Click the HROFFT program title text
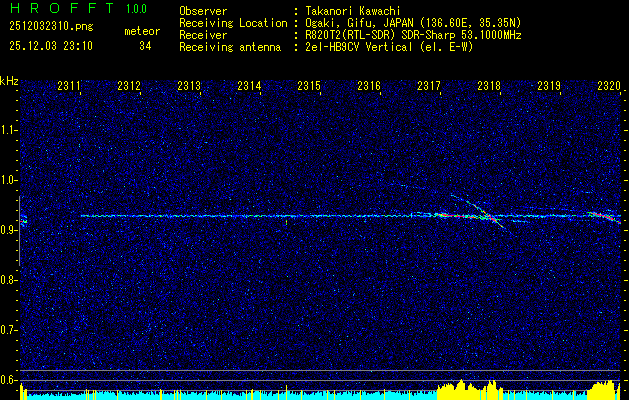The height and width of the screenshot is (400, 629). (63, 8)
